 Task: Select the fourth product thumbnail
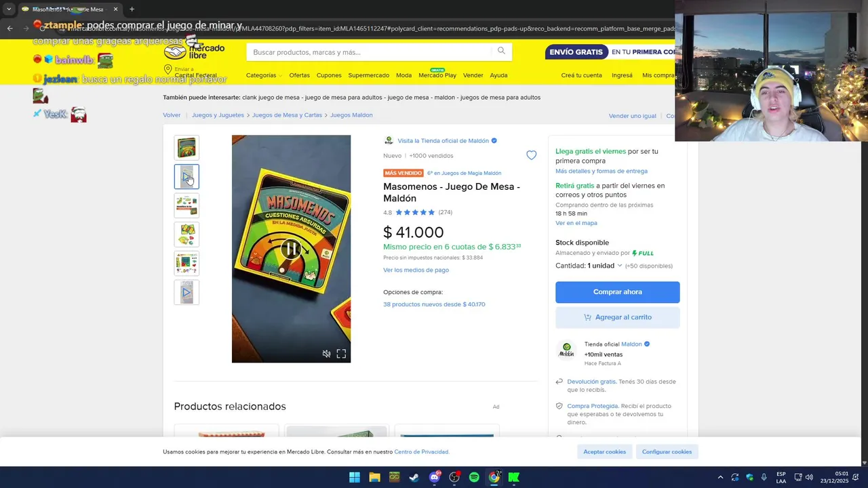click(x=186, y=235)
